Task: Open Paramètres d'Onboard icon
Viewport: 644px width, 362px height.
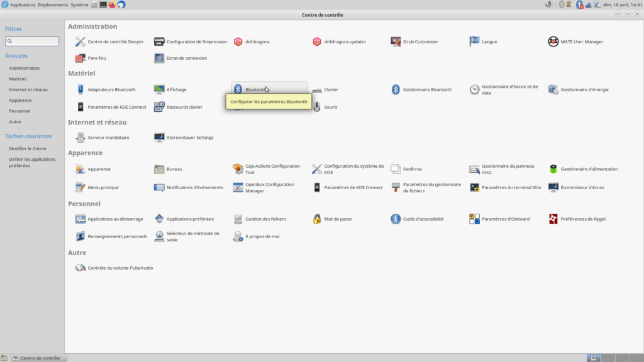Action: coord(474,219)
